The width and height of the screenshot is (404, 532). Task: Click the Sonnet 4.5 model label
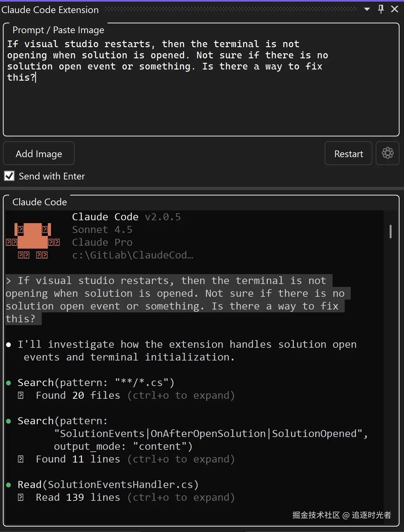pyautogui.click(x=102, y=230)
